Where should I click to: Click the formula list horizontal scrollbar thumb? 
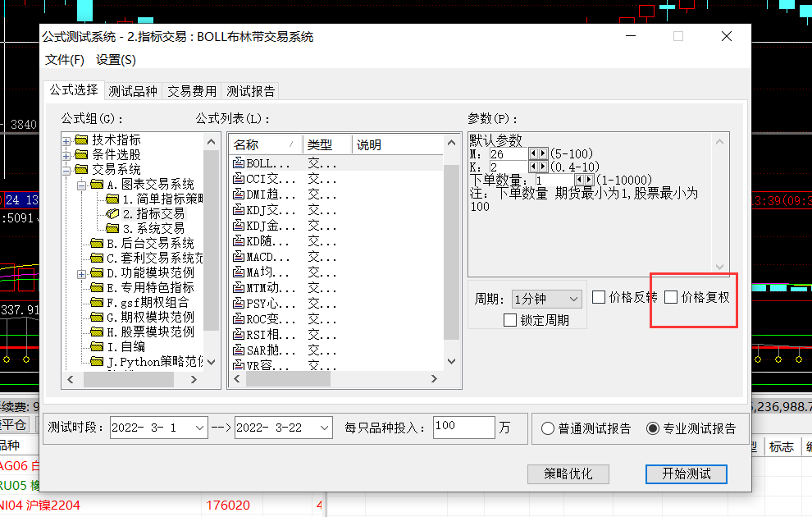point(289,379)
